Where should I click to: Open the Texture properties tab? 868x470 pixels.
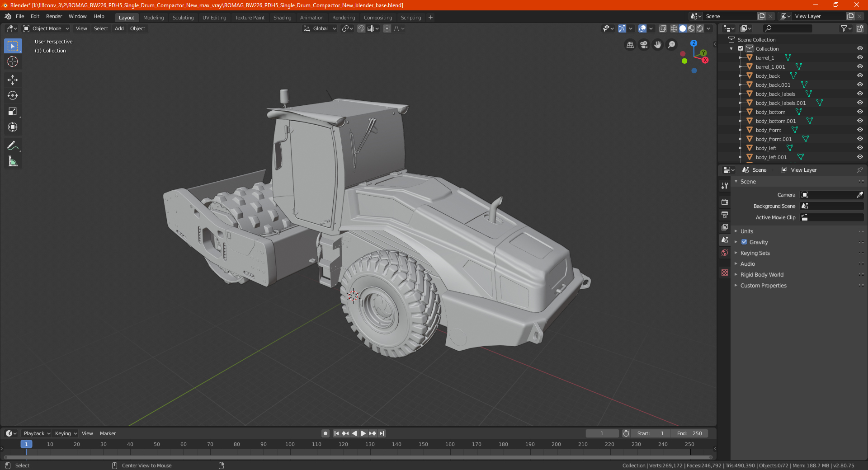[x=725, y=273]
